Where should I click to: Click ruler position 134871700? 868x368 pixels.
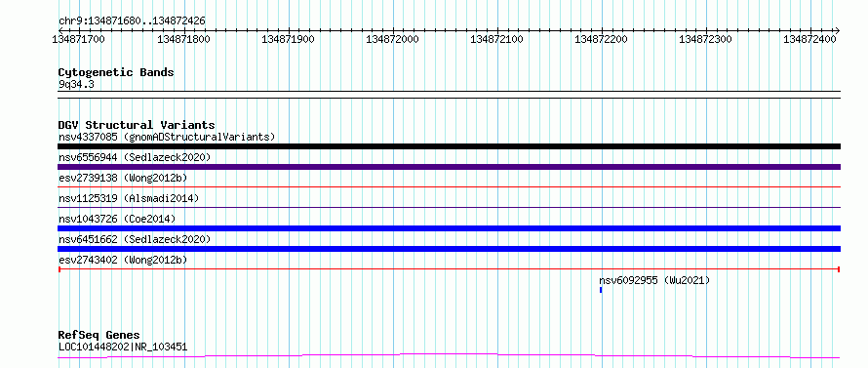[78, 40]
